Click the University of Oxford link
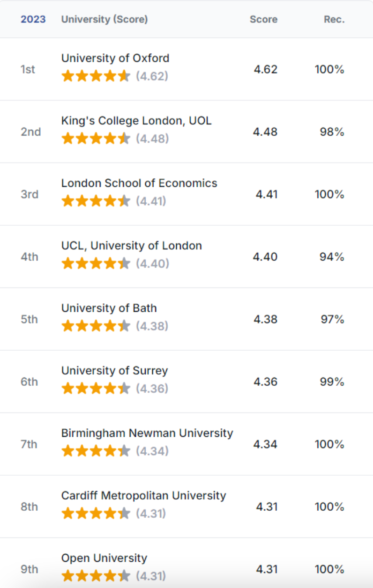Image resolution: width=373 pixels, height=588 pixels. point(115,59)
